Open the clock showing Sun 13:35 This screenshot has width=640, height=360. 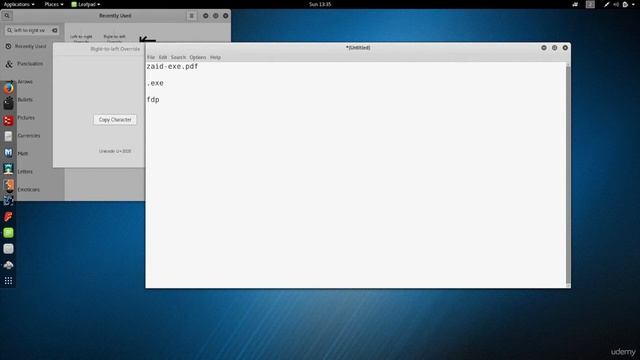[x=320, y=4]
